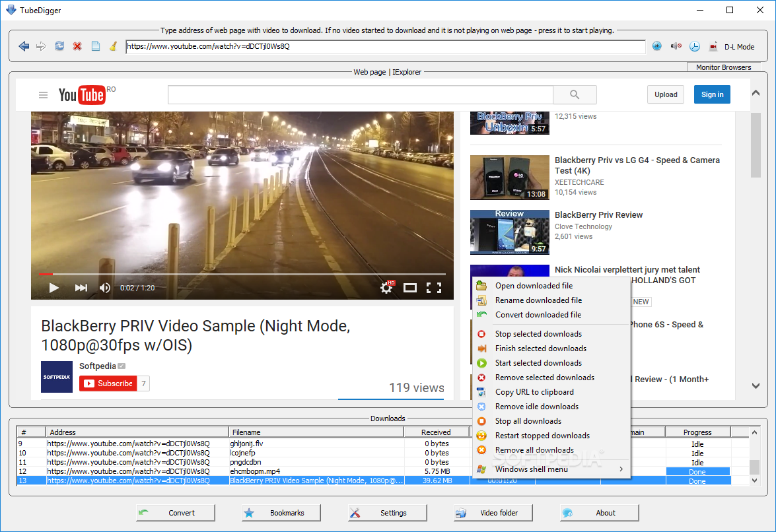Mute the video player volume
The image size is (776, 532).
105,288
